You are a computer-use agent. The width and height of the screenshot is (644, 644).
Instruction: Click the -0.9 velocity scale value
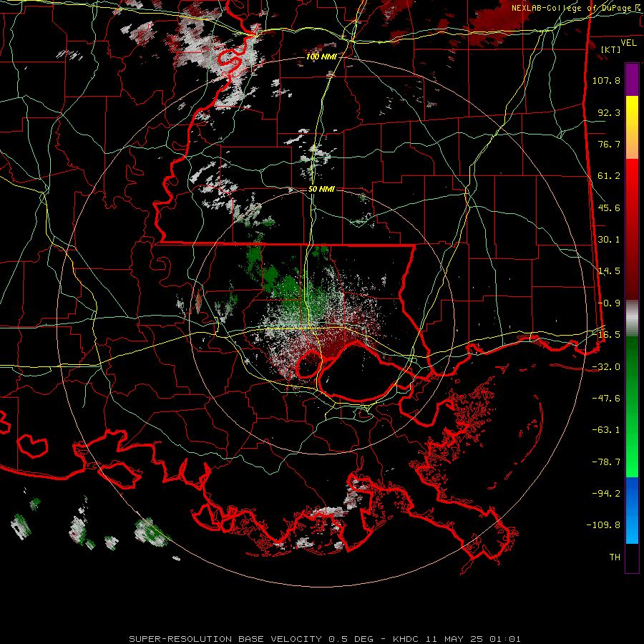(609, 303)
